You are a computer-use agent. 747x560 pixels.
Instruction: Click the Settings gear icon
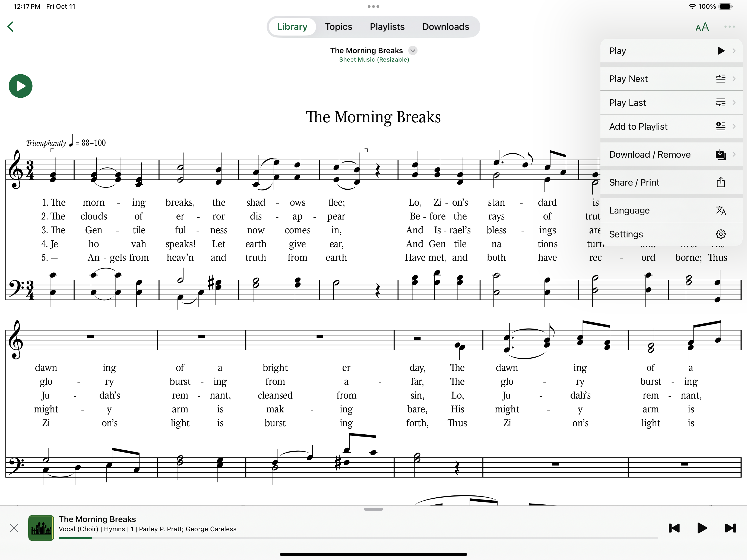pyautogui.click(x=721, y=234)
